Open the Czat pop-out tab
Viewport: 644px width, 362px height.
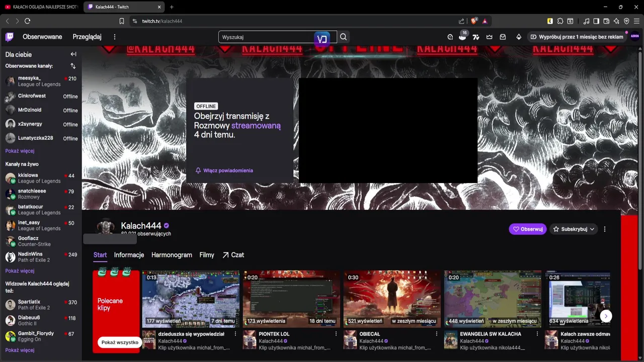(233, 255)
